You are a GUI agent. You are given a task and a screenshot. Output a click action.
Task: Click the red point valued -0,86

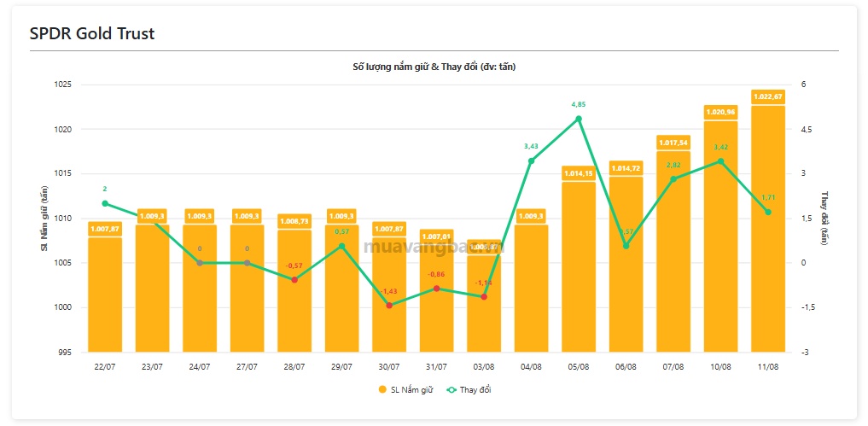[436, 288]
